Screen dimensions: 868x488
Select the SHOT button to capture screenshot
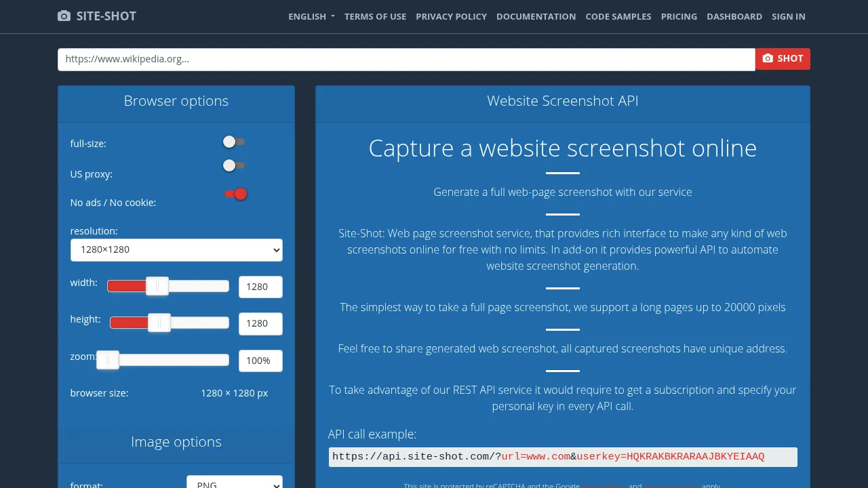(x=783, y=58)
